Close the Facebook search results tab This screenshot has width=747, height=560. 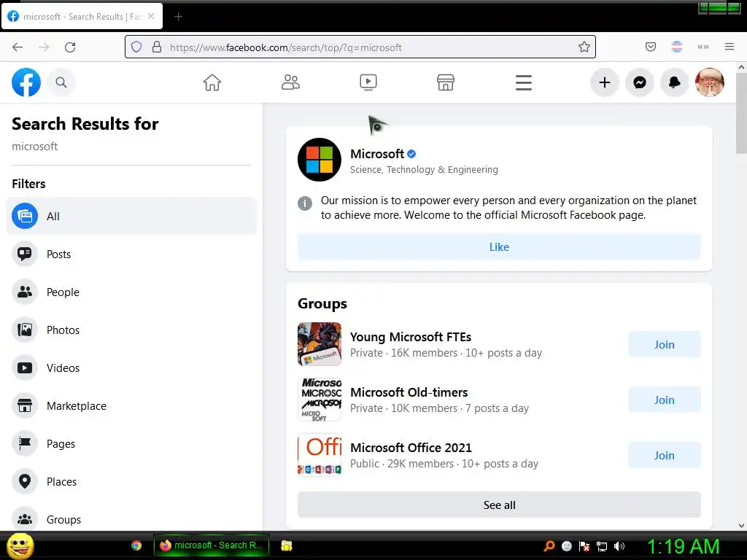(x=151, y=16)
